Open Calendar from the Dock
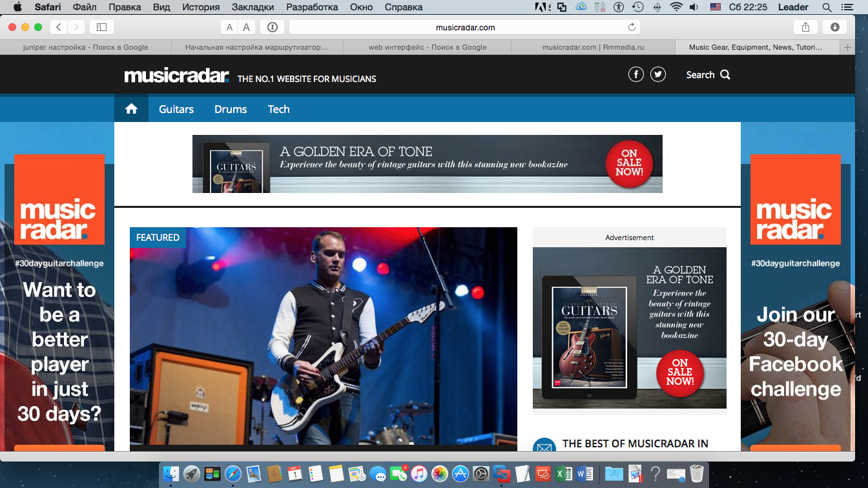This screenshot has height=488, width=868. pos(295,474)
